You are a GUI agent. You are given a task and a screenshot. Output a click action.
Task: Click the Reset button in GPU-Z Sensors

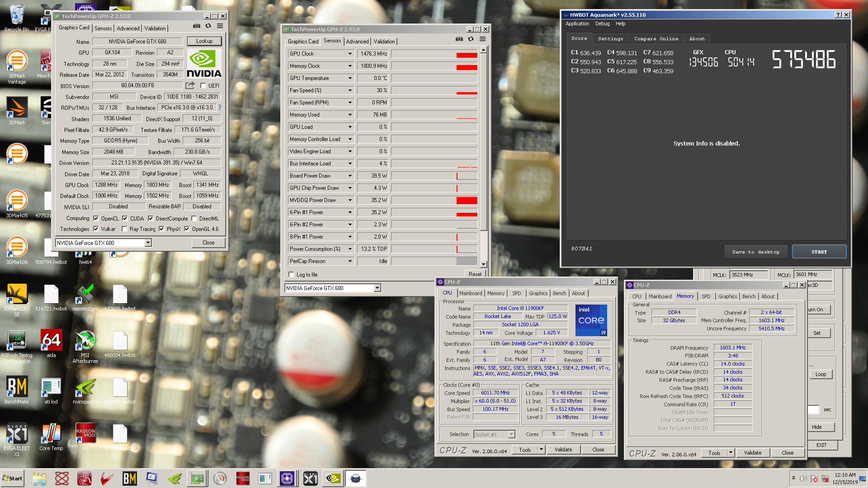coord(475,274)
